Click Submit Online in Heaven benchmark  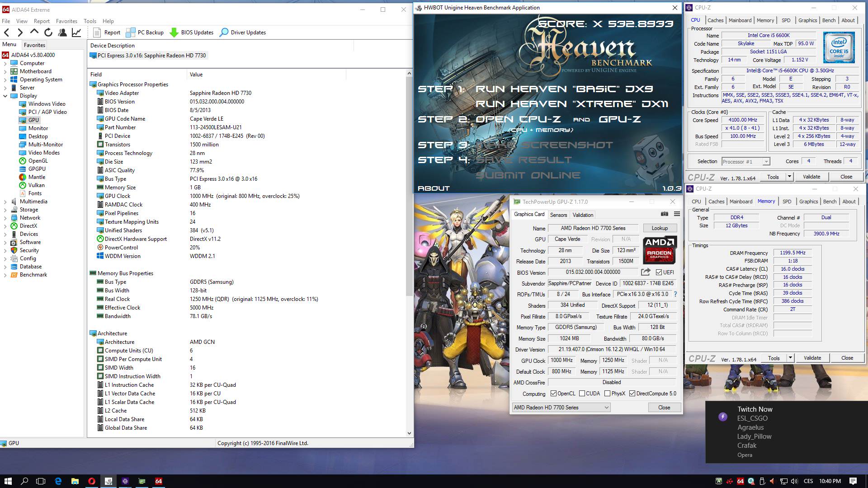(x=528, y=175)
